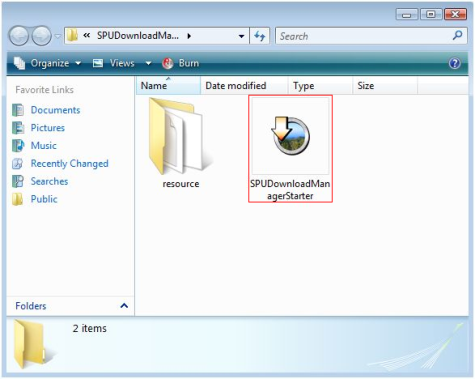Refresh the folder view
This screenshot has height=379, width=475.
pos(260,36)
